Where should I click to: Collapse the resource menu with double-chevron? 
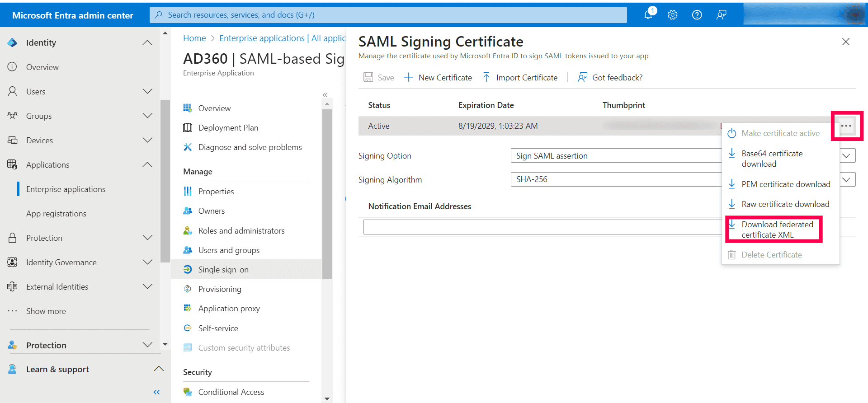coord(325,94)
